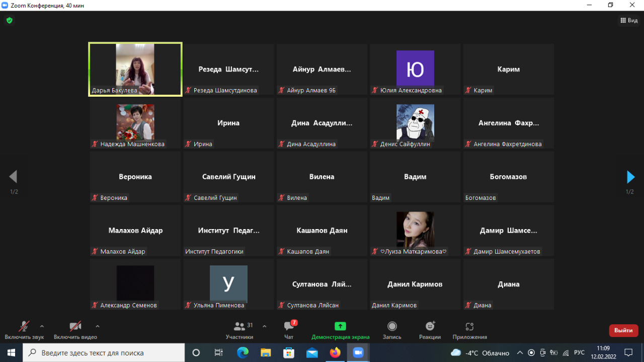The image size is (644, 362).
Task: Open the Приложения apps icon
Action: [469, 326]
